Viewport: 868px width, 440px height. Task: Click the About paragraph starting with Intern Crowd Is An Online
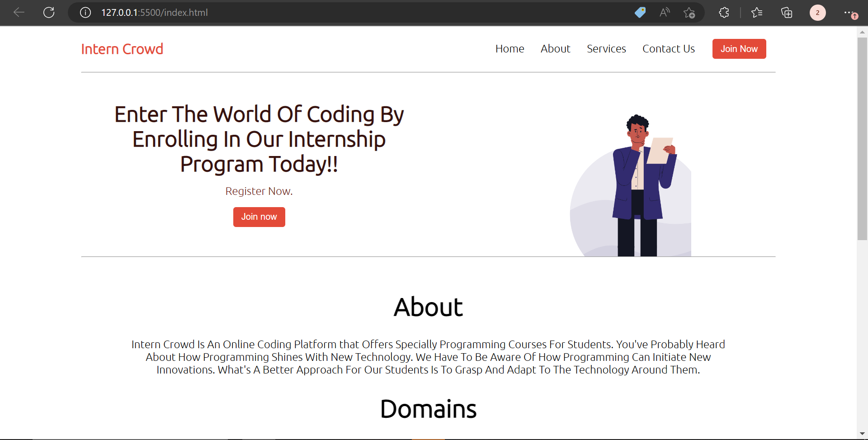[428, 357]
